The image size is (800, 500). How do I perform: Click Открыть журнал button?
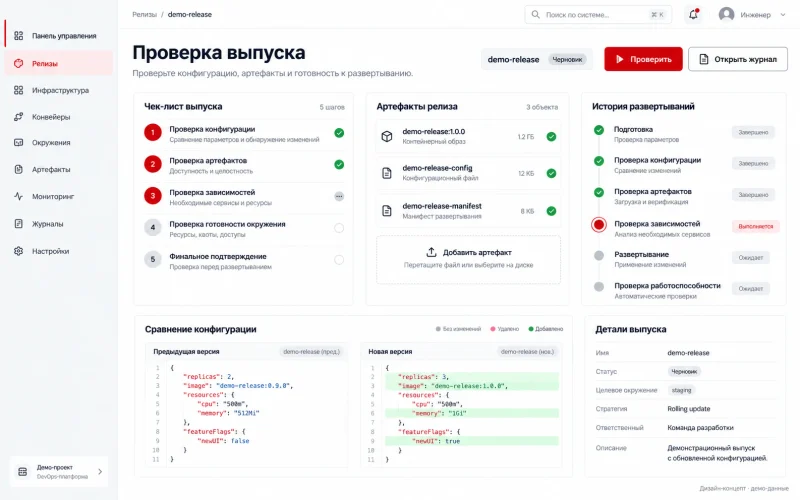coord(738,59)
